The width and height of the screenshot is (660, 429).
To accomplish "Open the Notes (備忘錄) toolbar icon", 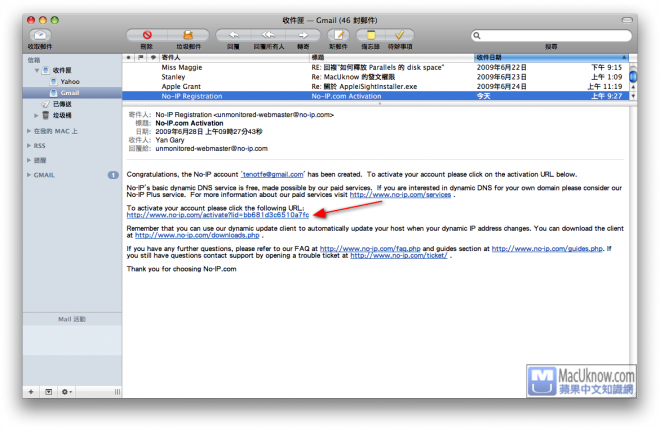I will (x=371, y=35).
